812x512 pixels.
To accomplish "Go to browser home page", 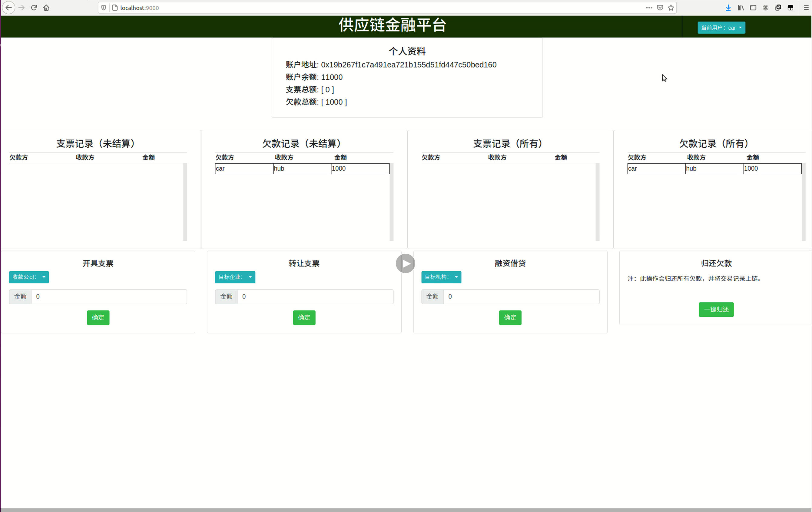I will 46,7.
